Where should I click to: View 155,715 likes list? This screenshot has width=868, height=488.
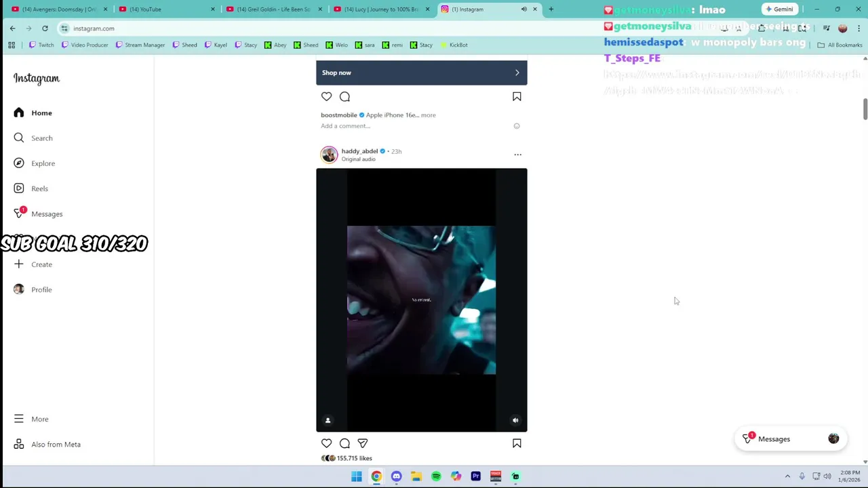[x=354, y=458]
